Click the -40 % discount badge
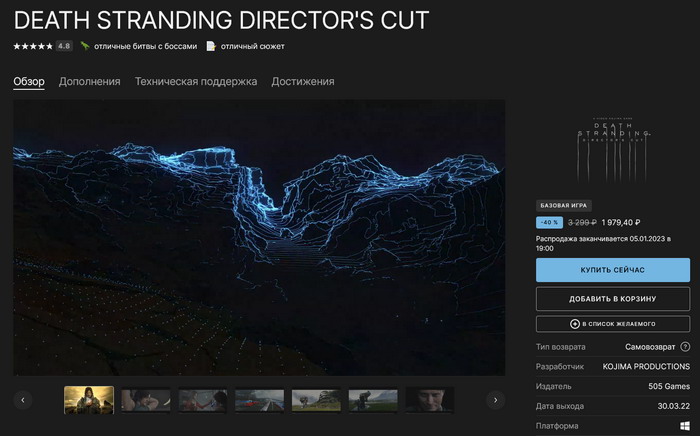This screenshot has height=436, width=700. [x=549, y=222]
